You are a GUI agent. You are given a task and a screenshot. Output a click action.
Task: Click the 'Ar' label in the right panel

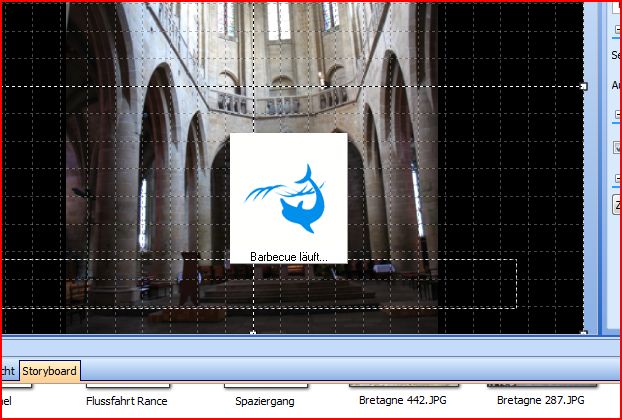(x=616, y=84)
